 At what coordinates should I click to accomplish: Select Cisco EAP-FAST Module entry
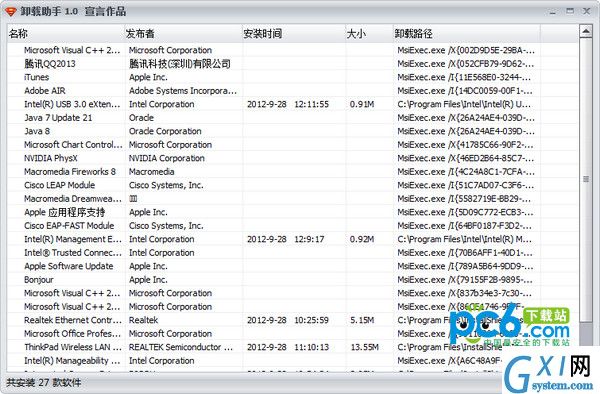point(69,226)
